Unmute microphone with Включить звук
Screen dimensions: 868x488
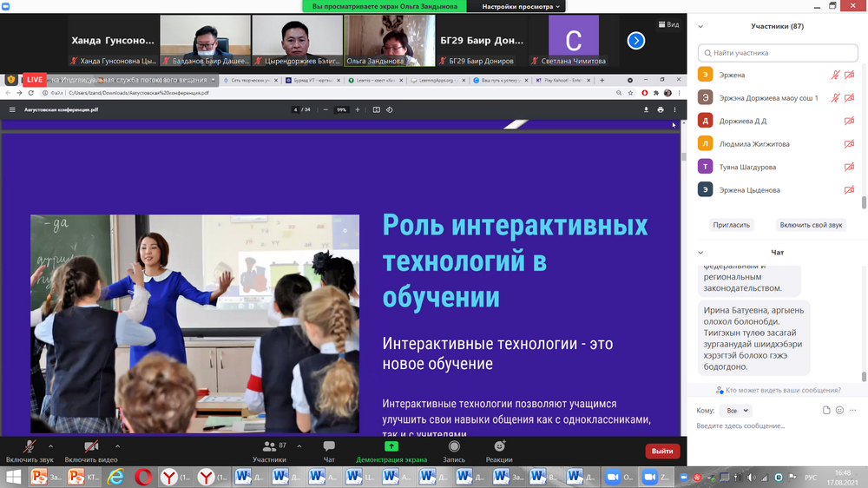click(x=30, y=447)
